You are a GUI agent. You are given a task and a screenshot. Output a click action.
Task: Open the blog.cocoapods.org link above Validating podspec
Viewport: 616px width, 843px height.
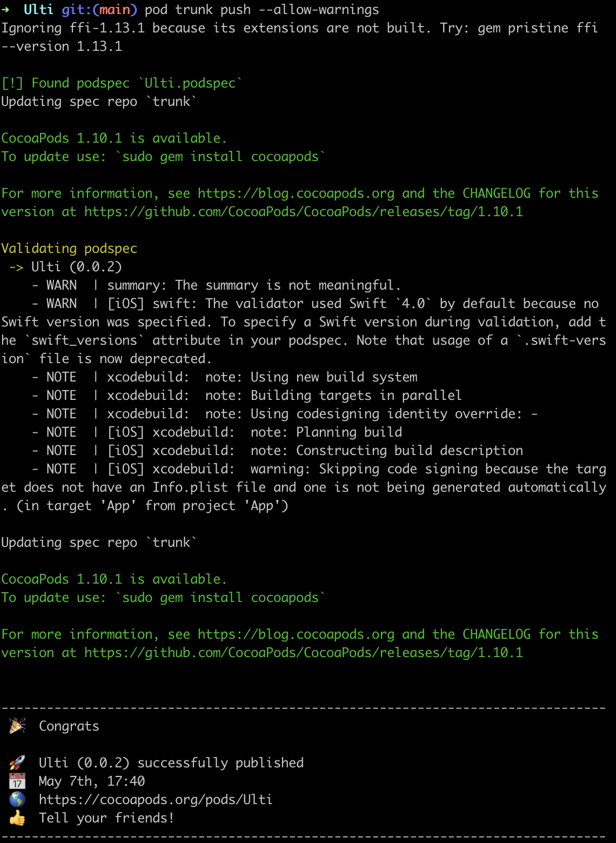click(x=296, y=193)
